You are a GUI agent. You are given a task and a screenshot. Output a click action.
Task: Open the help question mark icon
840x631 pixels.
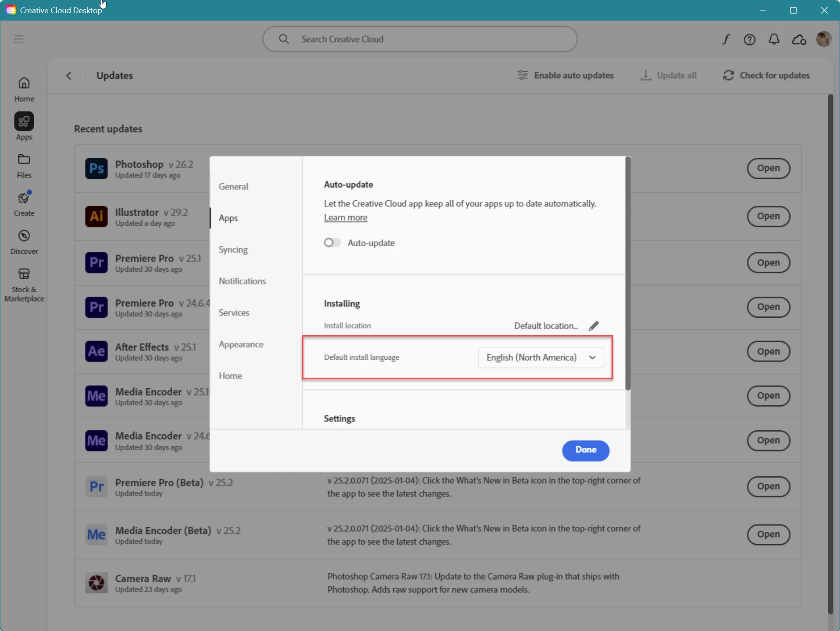click(750, 39)
